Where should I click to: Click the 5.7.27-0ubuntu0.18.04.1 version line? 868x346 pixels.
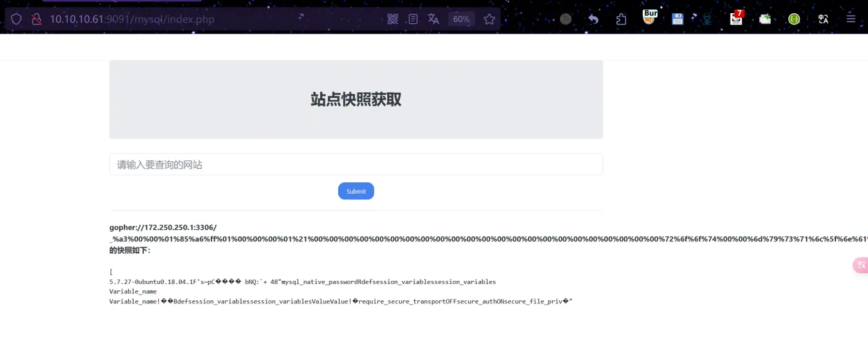[303, 282]
